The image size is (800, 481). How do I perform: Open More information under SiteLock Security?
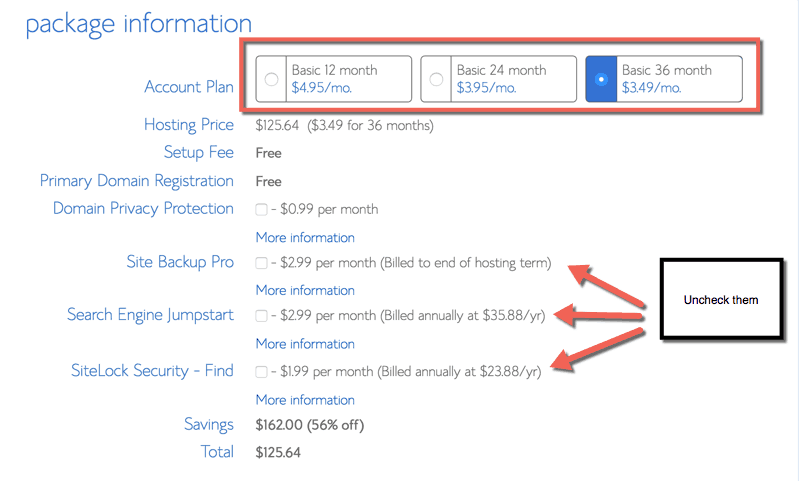click(305, 400)
